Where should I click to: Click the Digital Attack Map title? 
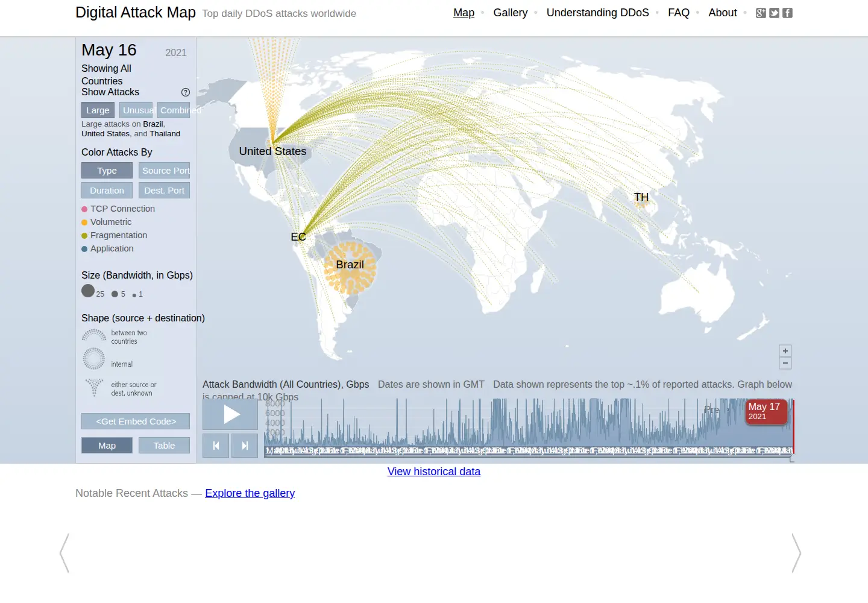136,13
